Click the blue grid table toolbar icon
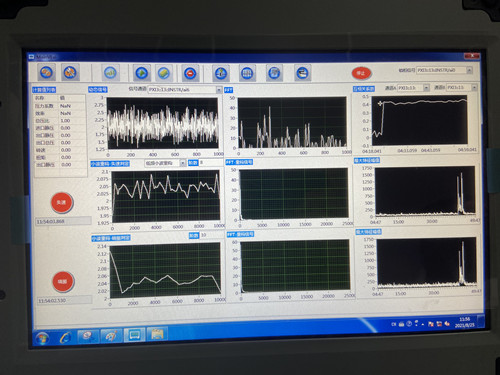 (x=247, y=73)
